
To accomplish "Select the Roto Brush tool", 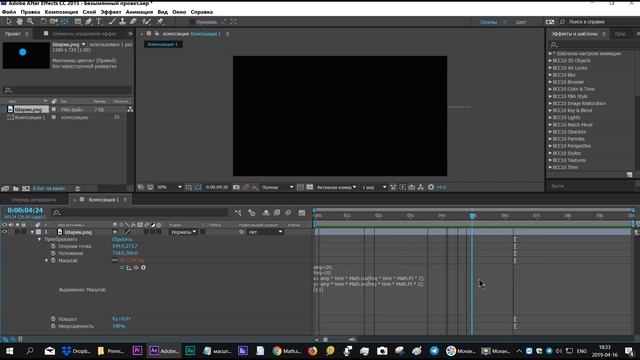I will 147,21.
